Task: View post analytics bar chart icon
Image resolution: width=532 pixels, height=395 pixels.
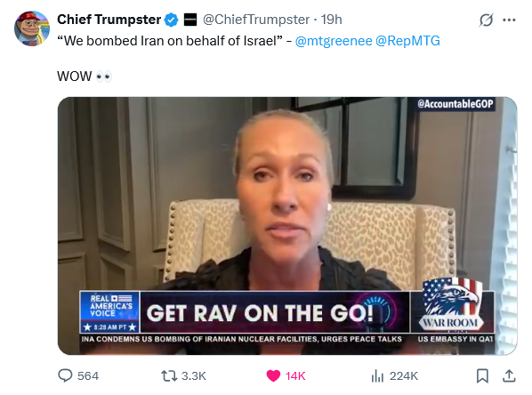Action: [377, 376]
